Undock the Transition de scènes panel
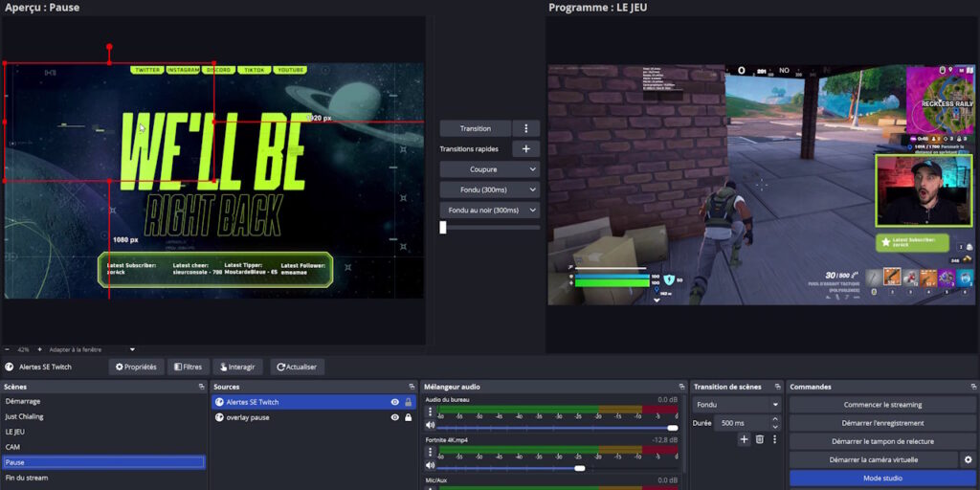980x490 pixels. click(x=777, y=387)
